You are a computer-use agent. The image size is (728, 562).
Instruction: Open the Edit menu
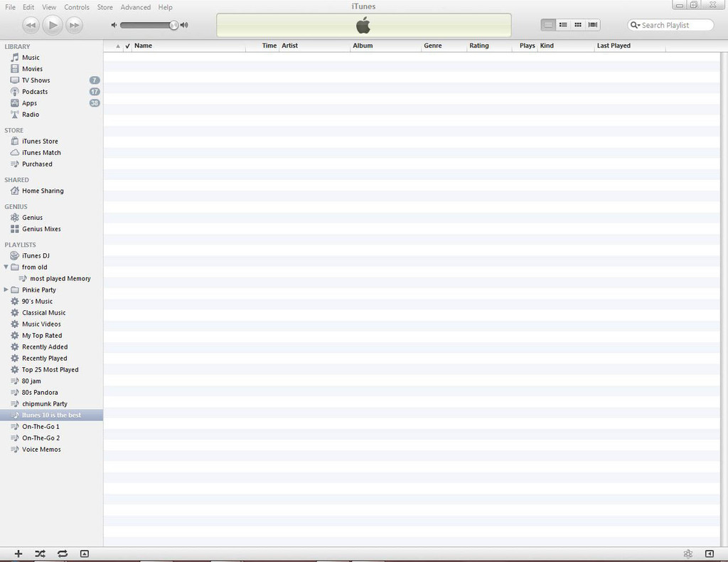[x=28, y=7]
